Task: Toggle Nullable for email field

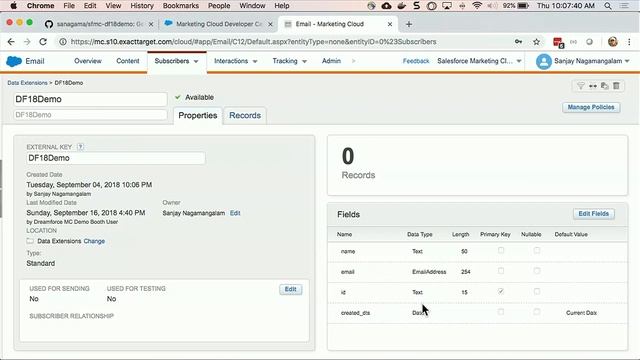Action: tap(537, 271)
